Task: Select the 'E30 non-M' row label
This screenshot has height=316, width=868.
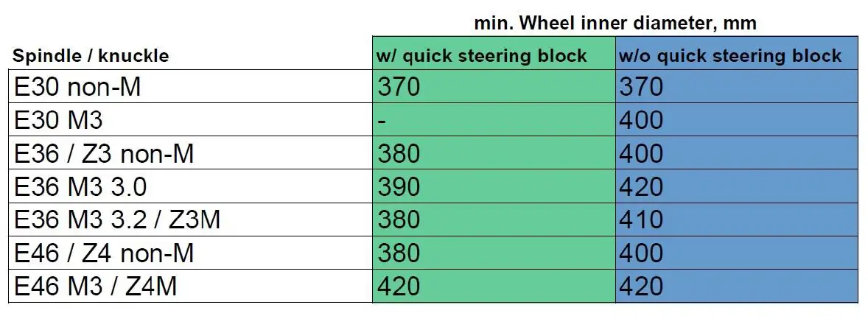Action: click(77, 87)
